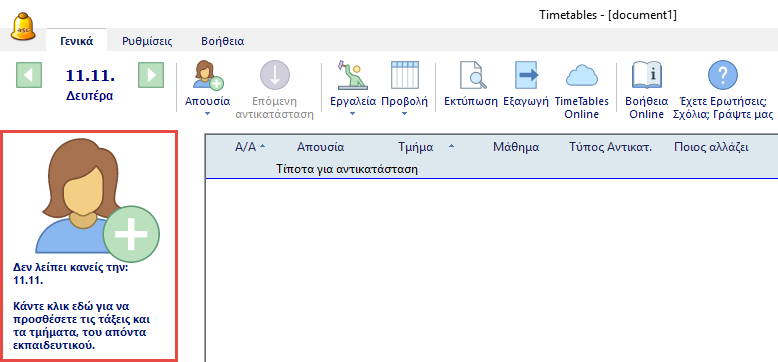Image resolution: width=778 pixels, height=362 pixels.
Task: Click the golden bell application icon
Action: click(x=23, y=28)
